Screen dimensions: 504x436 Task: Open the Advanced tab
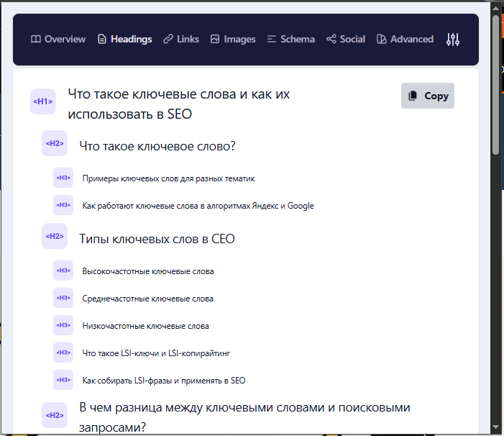[x=405, y=40]
